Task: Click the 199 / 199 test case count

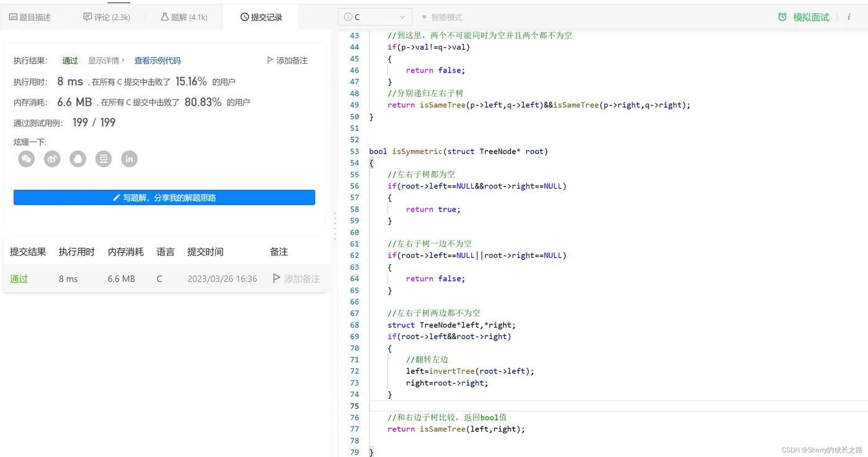Action: tap(94, 122)
